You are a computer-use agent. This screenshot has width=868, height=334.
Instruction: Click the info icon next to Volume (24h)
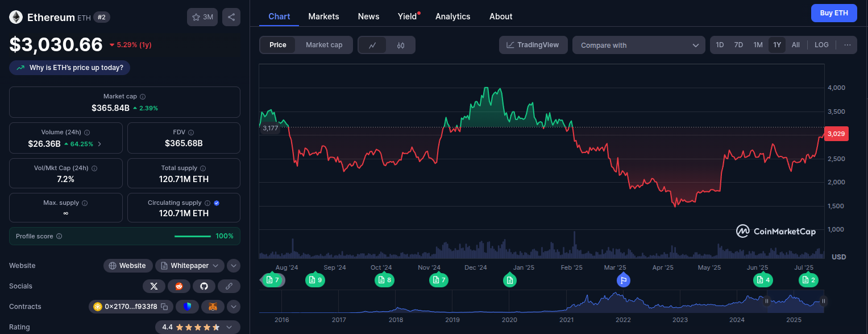point(86,133)
